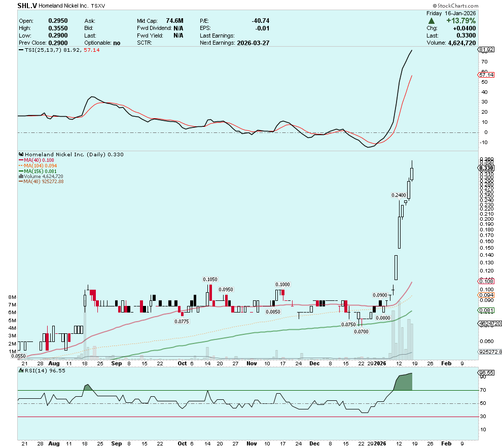This screenshot has width=502, height=448.
Task: Click the green up-arrow change indicator
Action: 431,21
